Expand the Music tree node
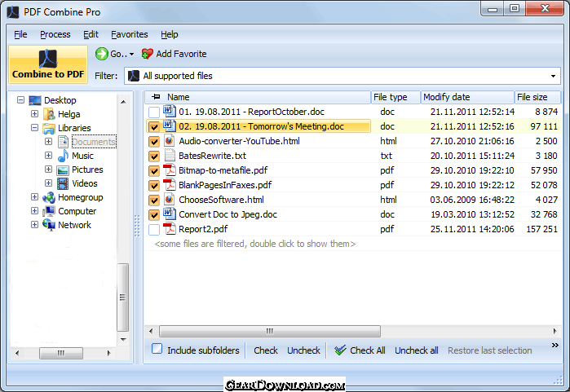The image size is (570, 392). click(x=48, y=155)
